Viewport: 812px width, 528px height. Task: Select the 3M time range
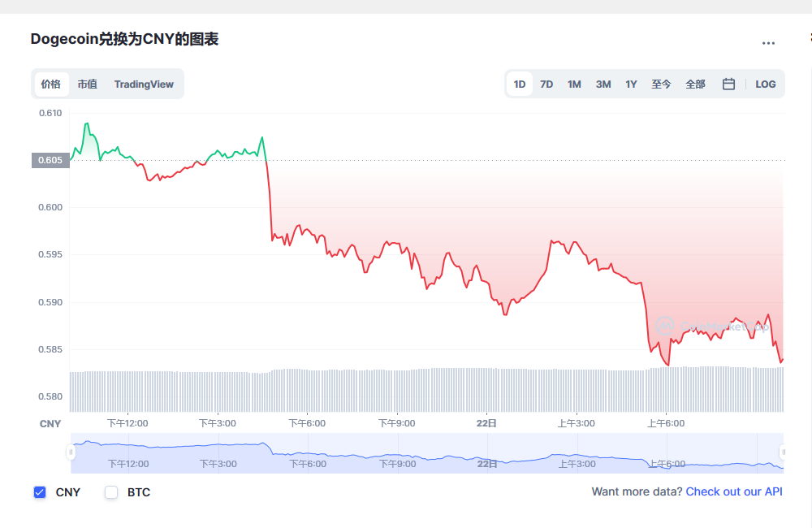point(603,84)
